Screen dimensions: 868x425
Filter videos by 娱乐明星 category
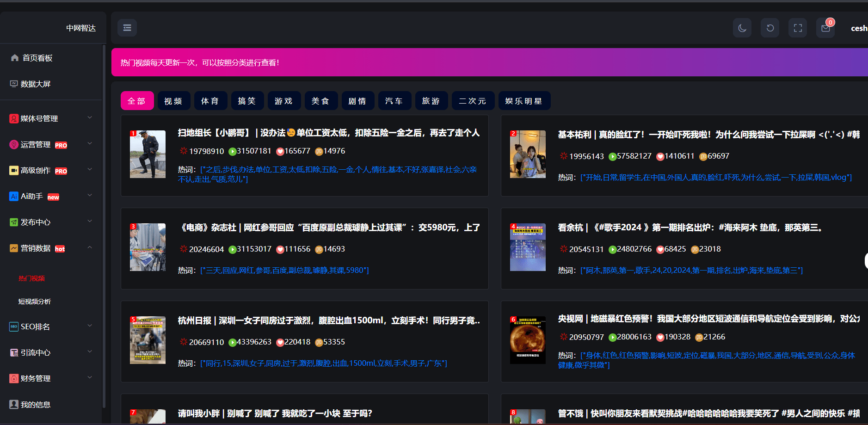pos(524,101)
